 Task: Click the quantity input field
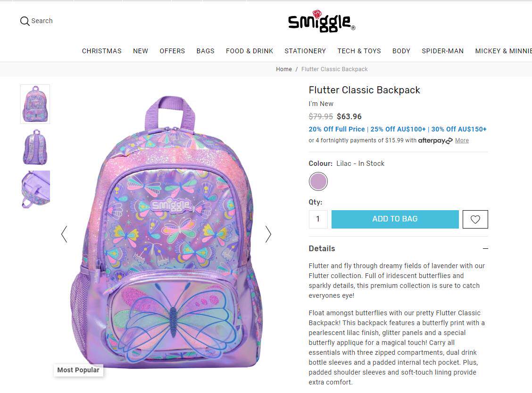pyautogui.click(x=318, y=219)
